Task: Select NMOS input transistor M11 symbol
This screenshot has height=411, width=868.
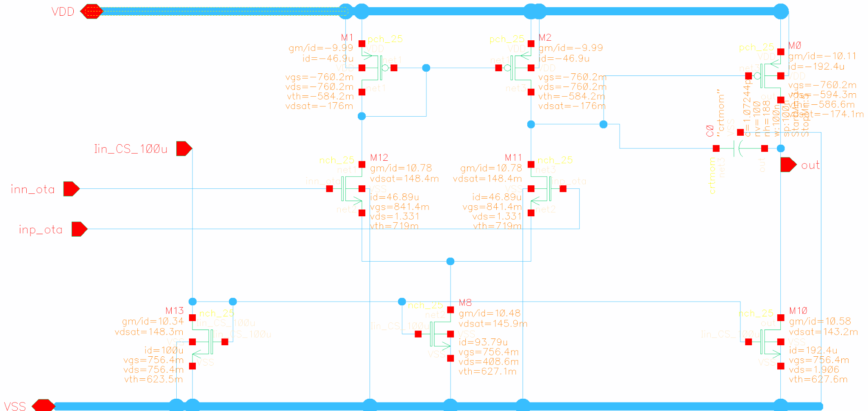Action: pos(542,189)
